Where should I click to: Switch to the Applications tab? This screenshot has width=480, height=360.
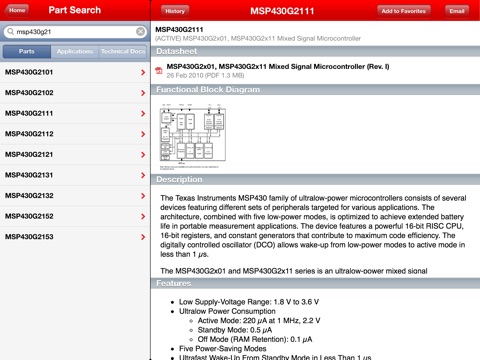pyautogui.click(x=75, y=51)
